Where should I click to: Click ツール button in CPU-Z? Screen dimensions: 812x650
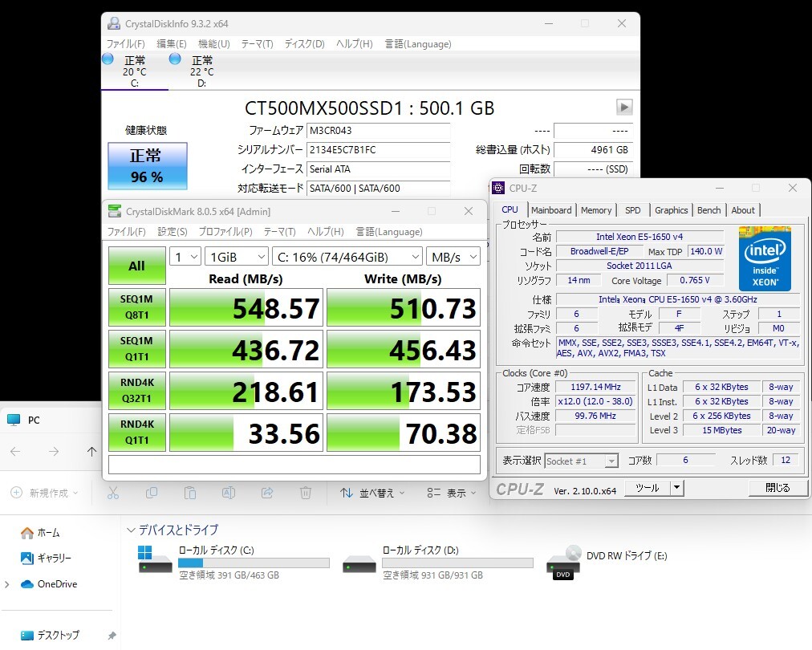tap(648, 487)
